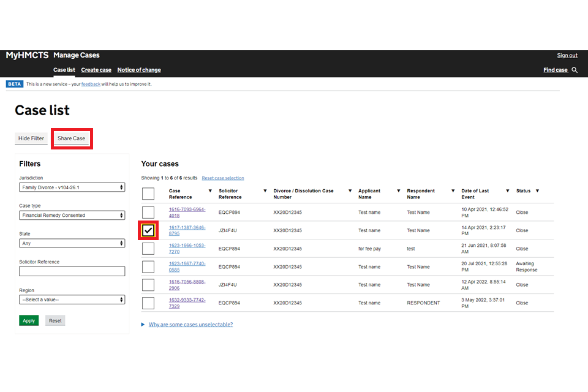Select checkbox for case 1623-1667-7740-0585
The image size is (588, 392).
coord(148,267)
